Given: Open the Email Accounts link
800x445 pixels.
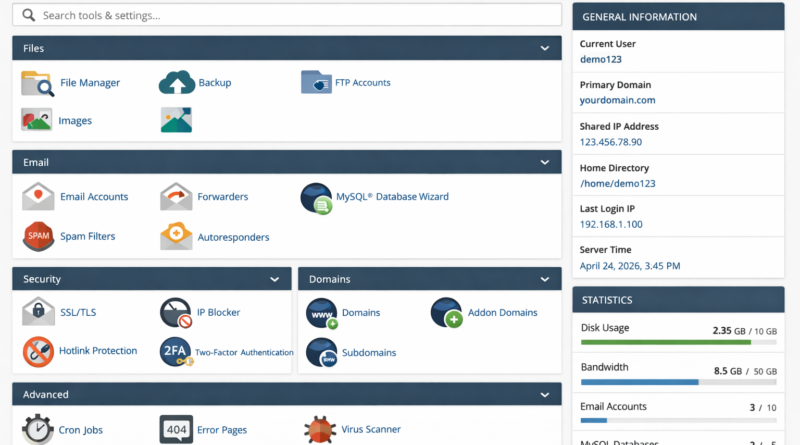Looking at the screenshot, I should pos(94,196).
